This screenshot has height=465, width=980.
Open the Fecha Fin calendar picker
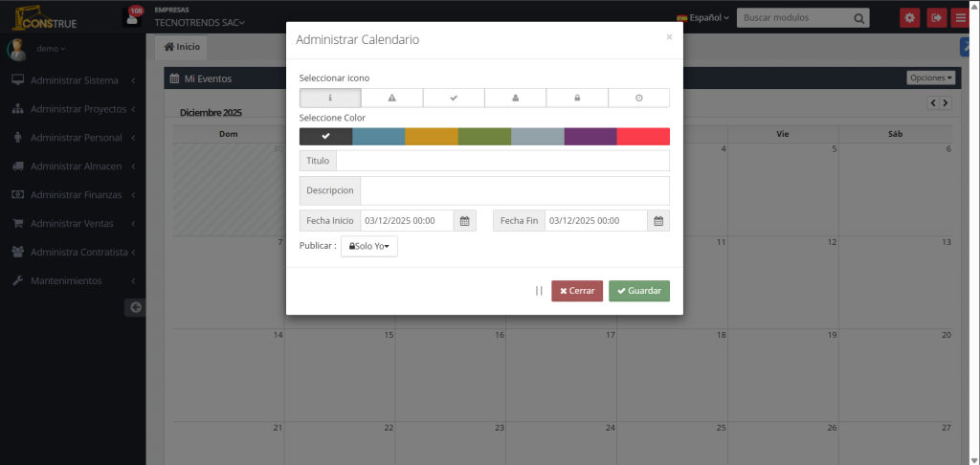tap(658, 221)
